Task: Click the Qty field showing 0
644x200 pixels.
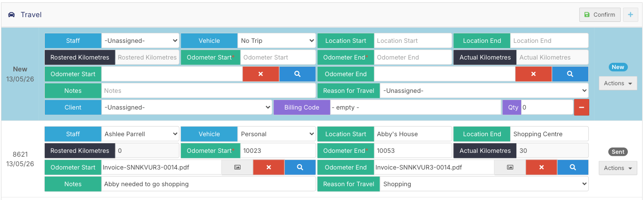Action: point(547,108)
